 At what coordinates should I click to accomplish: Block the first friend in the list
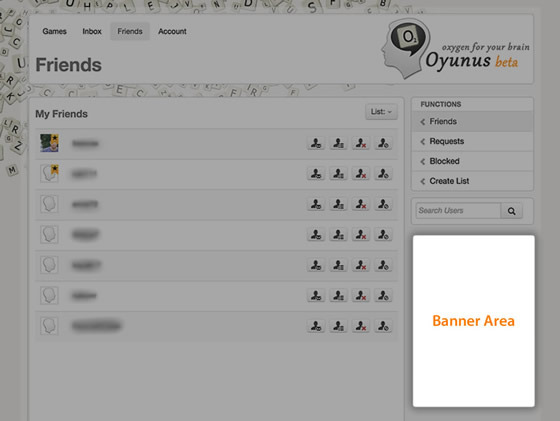383,144
